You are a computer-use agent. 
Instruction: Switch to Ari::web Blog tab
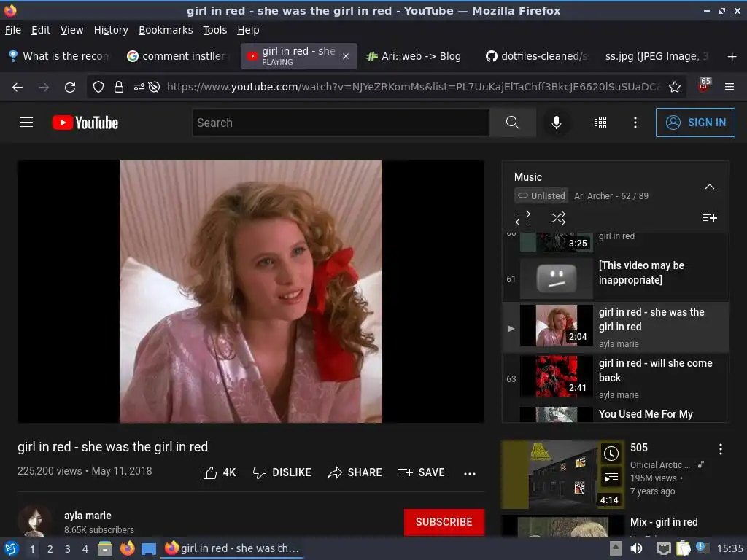414,56
